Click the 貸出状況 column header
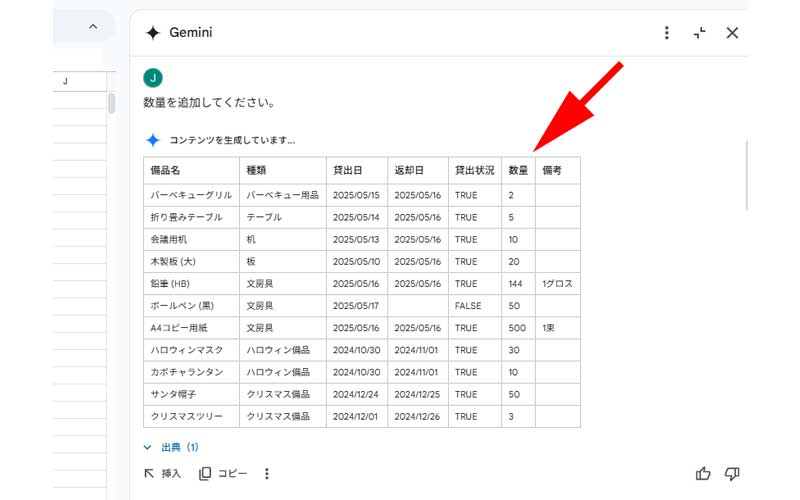800x500 pixels. tap(475, 170)
